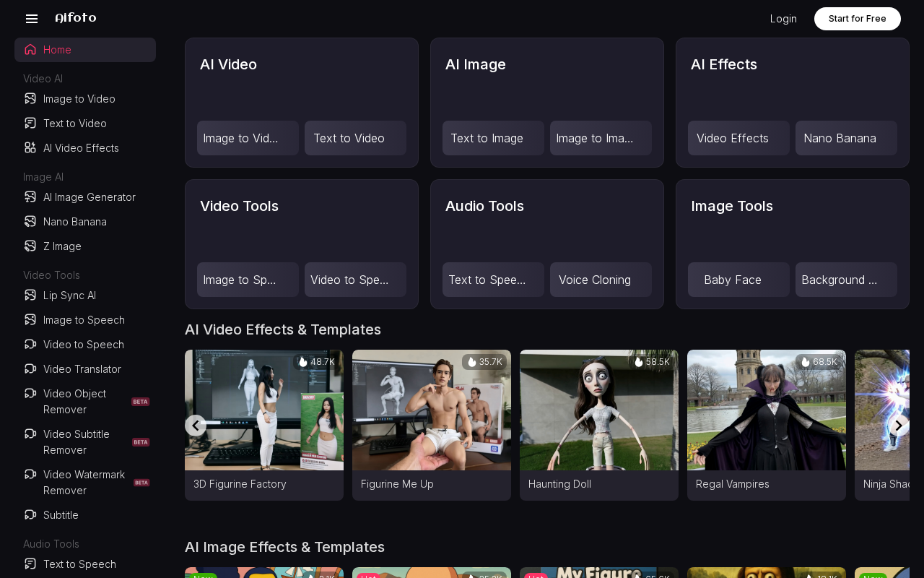Screen dimensions: 924x578
Task: Open the Regal Vampires template thumbnail
Action: (x=766, y=410)
